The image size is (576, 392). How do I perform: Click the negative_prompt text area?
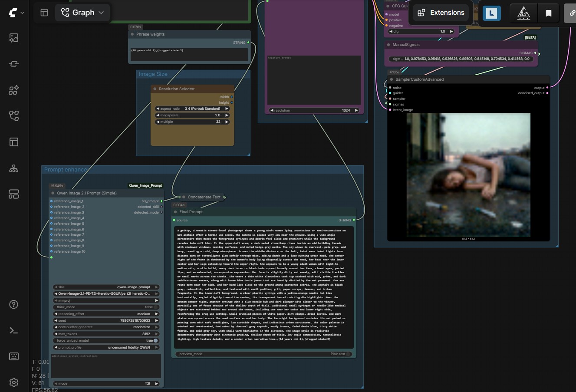tap(313, 80)
